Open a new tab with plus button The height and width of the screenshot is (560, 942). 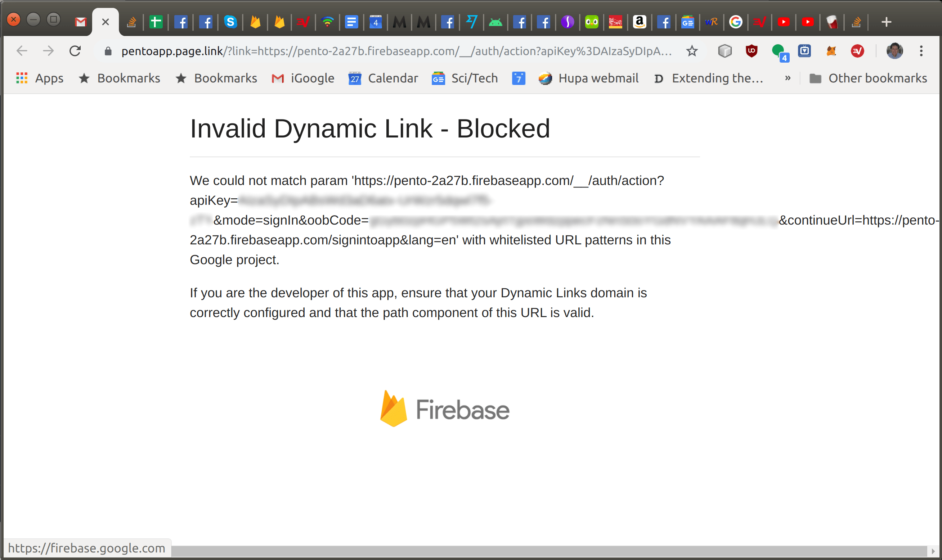pyautogui.click(x=886, y=22)
